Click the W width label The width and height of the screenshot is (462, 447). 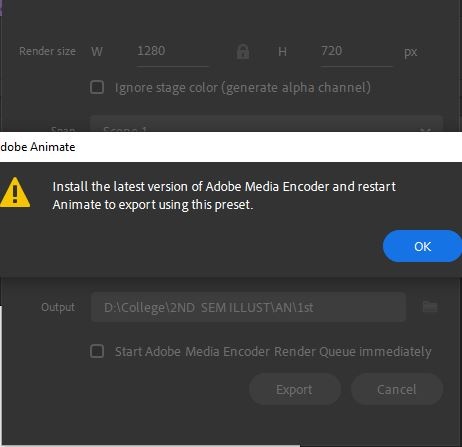click(x=97, y=52)
